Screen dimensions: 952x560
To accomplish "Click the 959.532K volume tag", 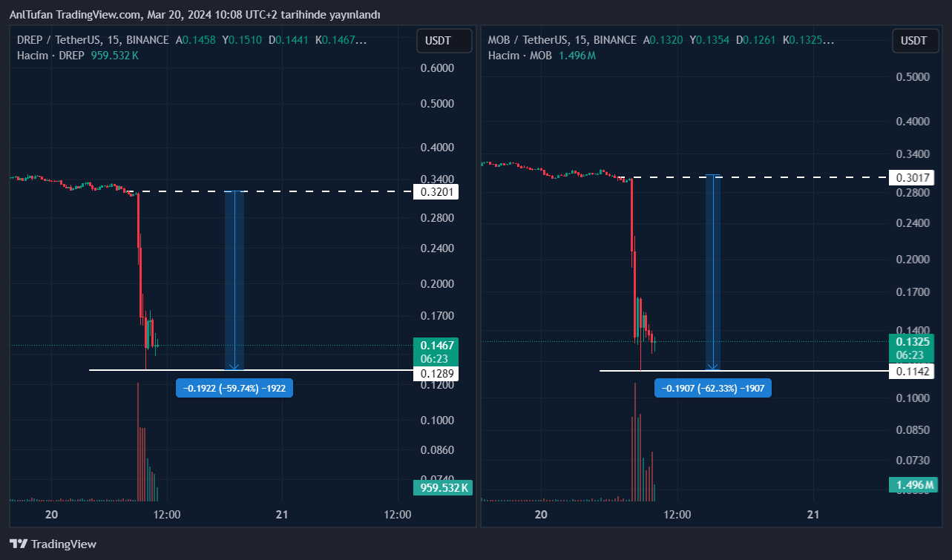I will 444,488.
